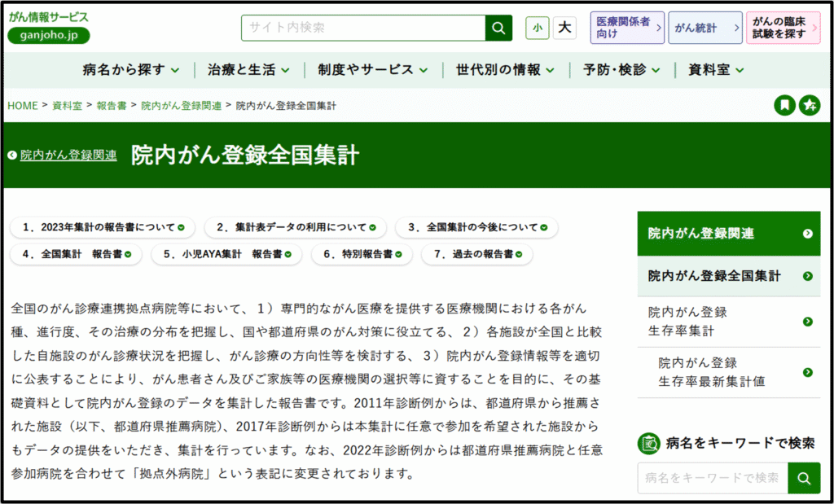Viewport: 834px width, 504px height.
Task: Expand the 世代別の情報 dropdown menu
Action: (505, 70)
